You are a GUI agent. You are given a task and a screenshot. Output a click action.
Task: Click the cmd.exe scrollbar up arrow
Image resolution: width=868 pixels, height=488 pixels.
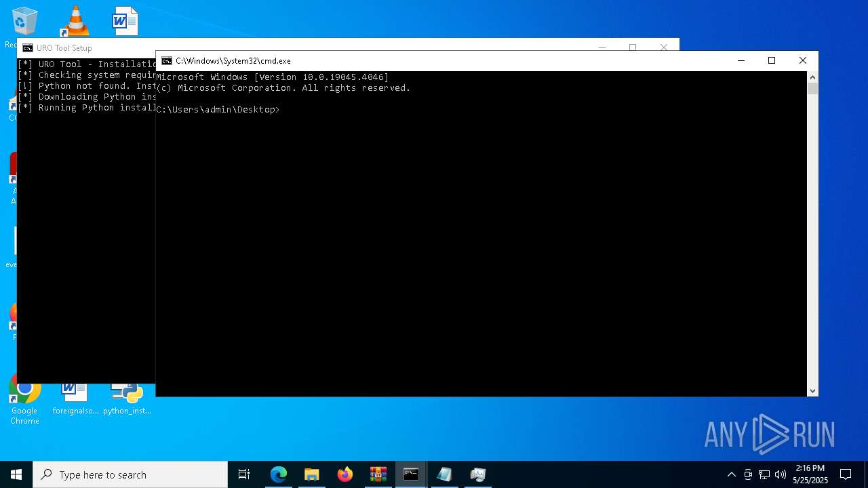click(x=812, y=77)
